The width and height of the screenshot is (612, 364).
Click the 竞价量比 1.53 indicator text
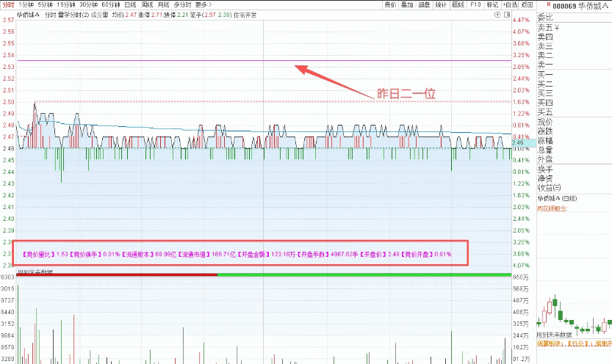point(45,254)
